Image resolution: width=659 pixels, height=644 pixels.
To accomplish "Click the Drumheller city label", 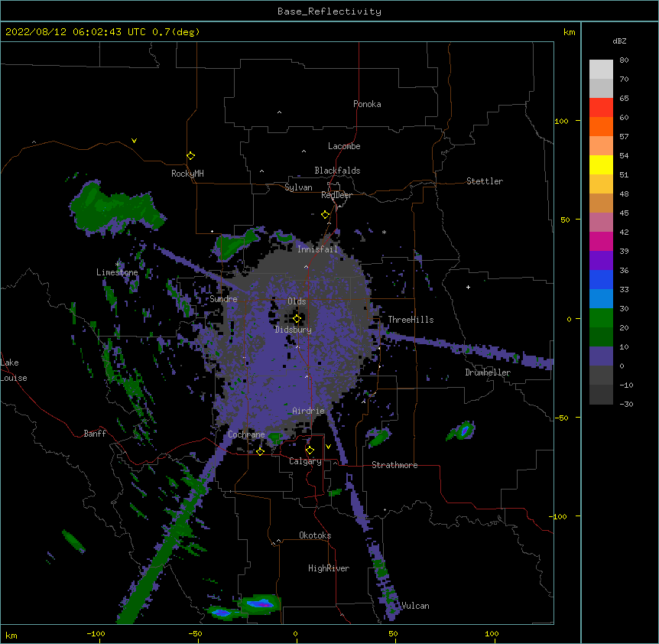I will (x=488, y=372).
